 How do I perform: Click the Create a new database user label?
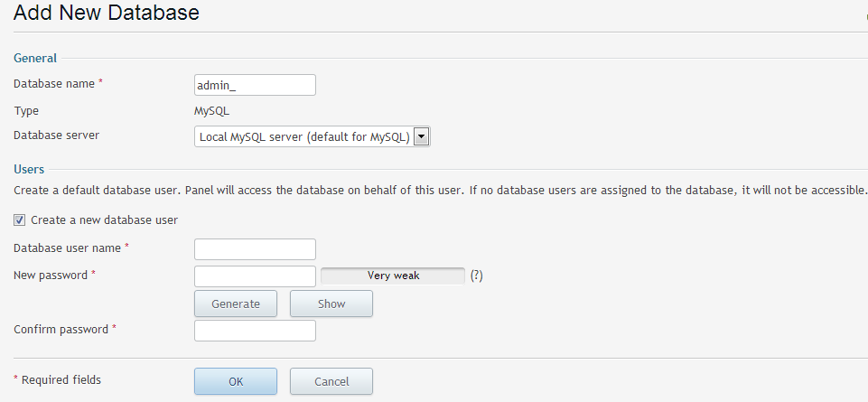[104, 220]
